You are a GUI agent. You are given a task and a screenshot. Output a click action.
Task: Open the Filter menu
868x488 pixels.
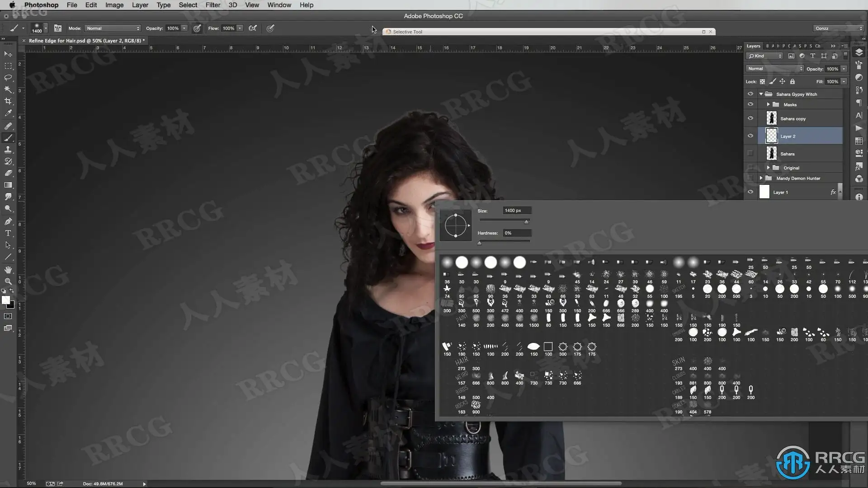(212, 5)
